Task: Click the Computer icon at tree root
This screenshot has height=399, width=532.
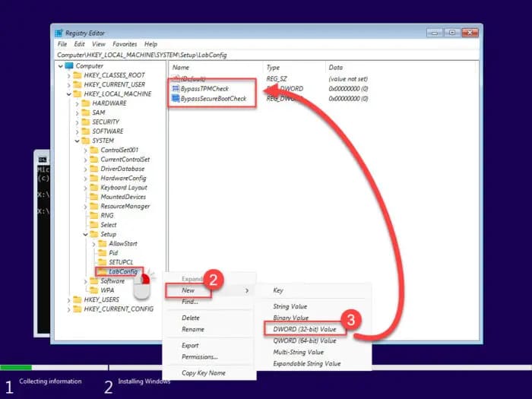Action: pyautogui.click(x=68, y=66)
